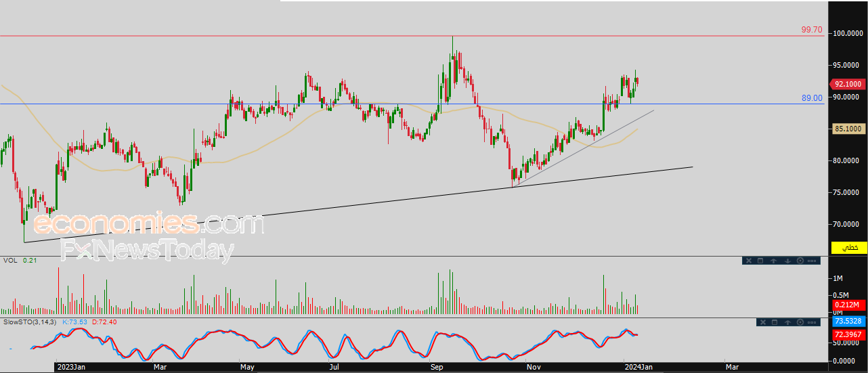This screenshot has height=373, width=868.
Task: Click the SlowSTO(3,14,3) indicator title
Action: click(x=30, y=322)
